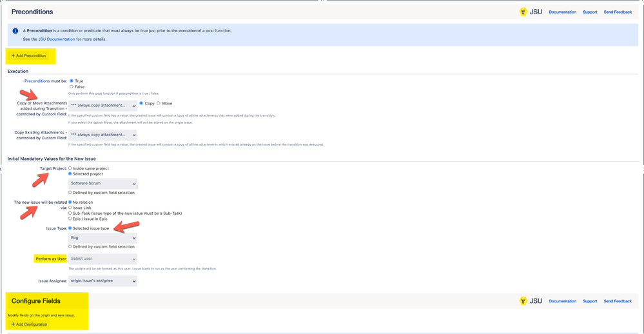The height and width of the screenshot is (334, 644).
Task: Open the Bug issue type dropdown
Action: [102, 237]
